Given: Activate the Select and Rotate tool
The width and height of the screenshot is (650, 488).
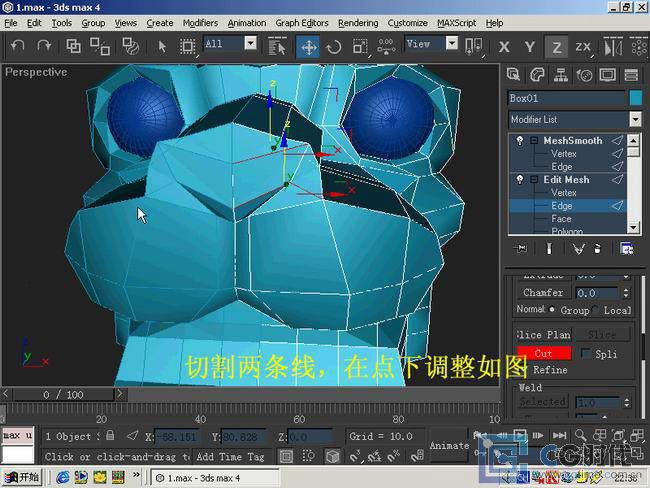Looking at the screenshot, I should [334, 47].
